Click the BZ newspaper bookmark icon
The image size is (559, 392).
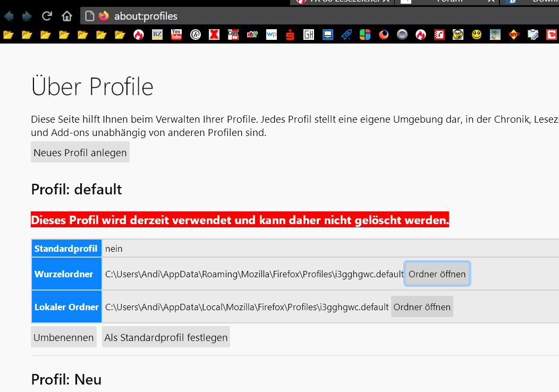pos(157,35)
